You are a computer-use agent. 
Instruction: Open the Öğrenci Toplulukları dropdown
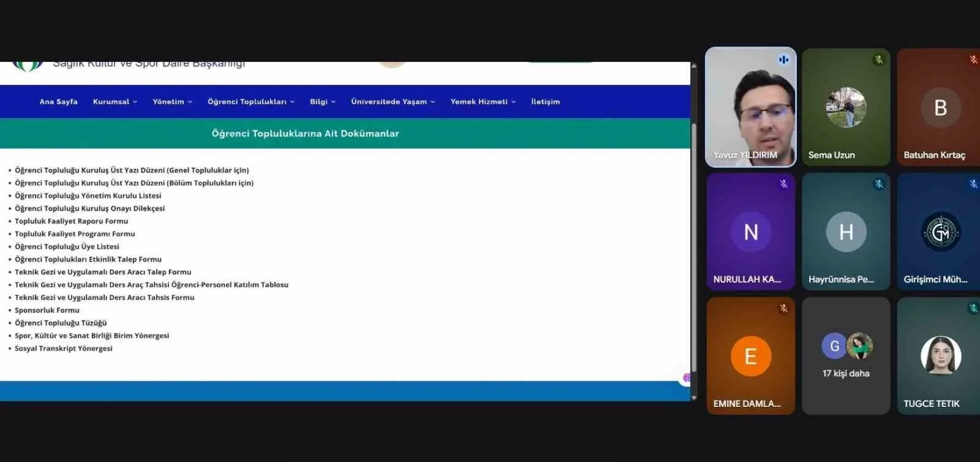click(251, 102)
